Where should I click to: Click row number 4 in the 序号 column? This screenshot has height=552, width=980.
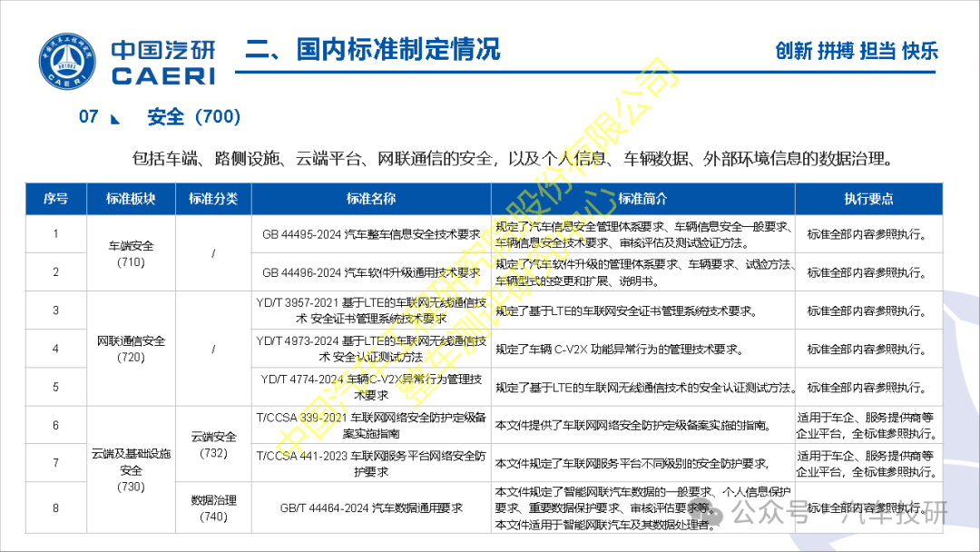(x=55, y=349)
